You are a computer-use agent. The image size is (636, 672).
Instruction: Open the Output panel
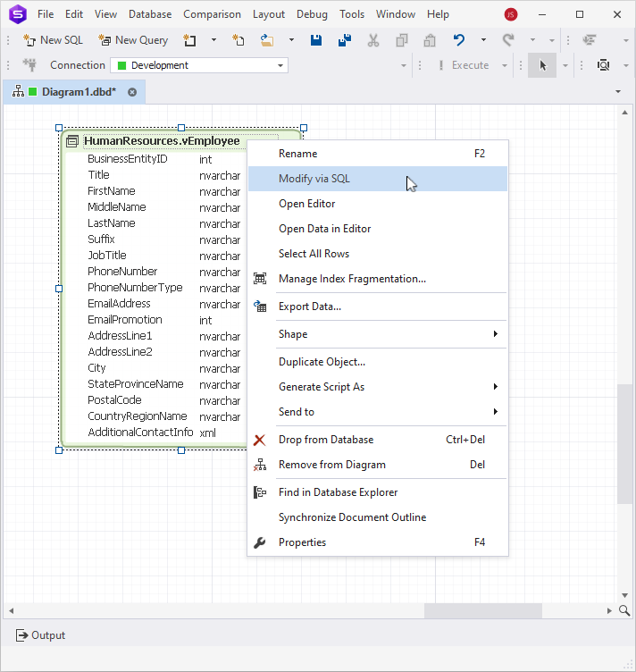(40, 635)
